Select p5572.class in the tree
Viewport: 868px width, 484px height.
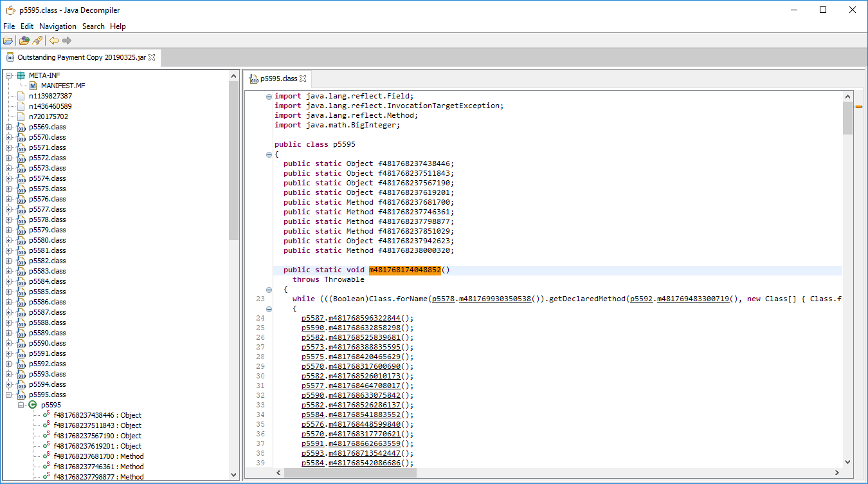point(47,158)
